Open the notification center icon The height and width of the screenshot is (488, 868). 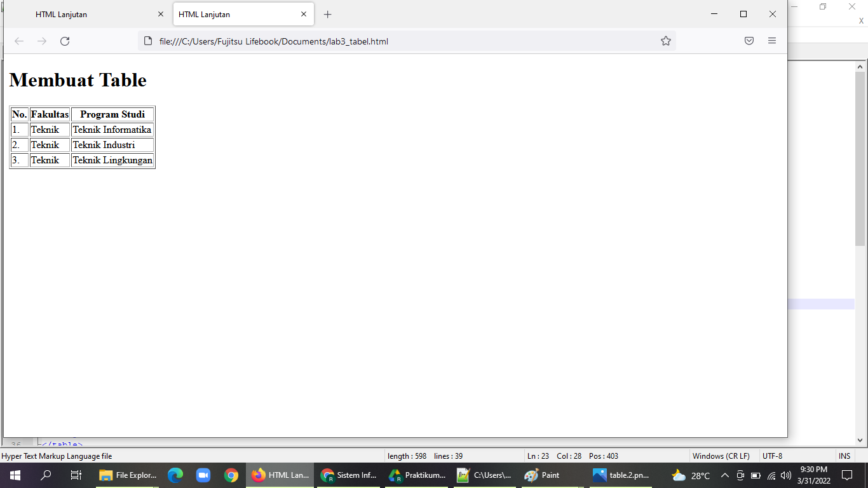846,475
